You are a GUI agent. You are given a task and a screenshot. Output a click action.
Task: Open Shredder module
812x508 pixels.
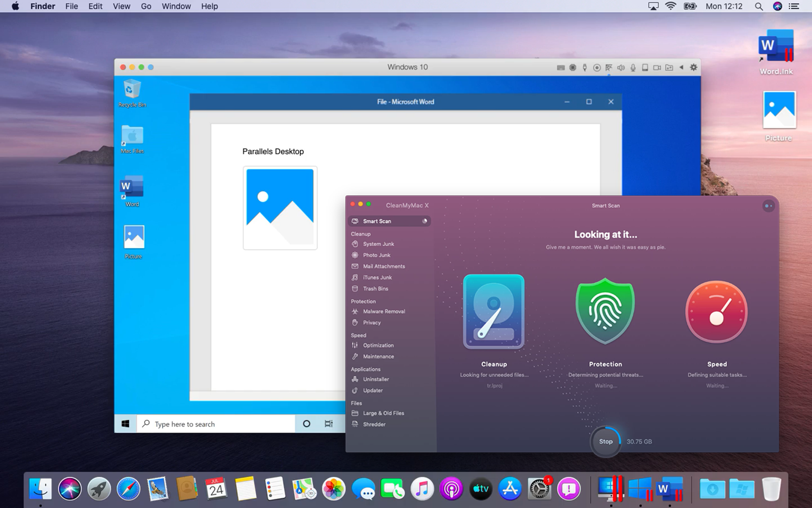click(x=374, y=424)
